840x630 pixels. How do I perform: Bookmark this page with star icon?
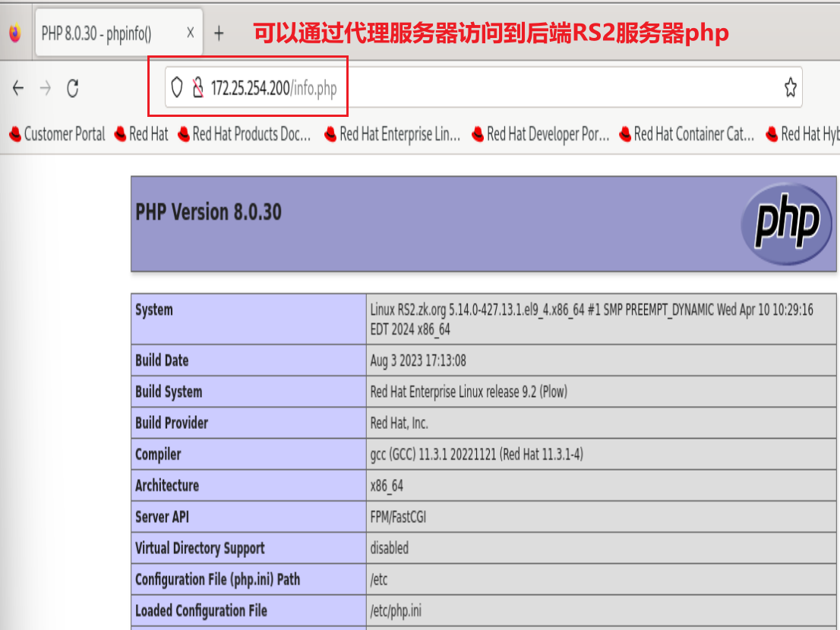coord(790,87)
